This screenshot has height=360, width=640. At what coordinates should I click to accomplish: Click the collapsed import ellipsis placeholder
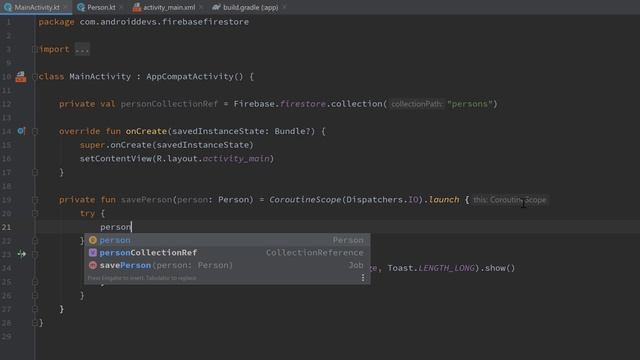click(x=82, y=49)
